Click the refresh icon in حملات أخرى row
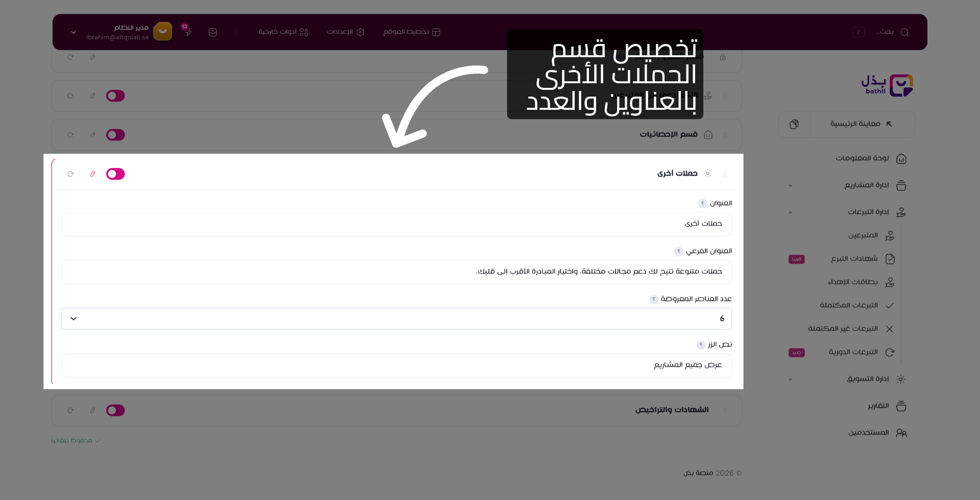Screen dimensions: 980x500 point(70,174)
